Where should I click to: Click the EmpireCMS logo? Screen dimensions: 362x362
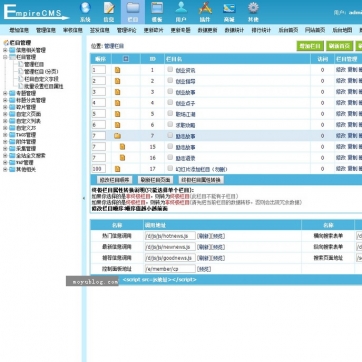[36, 13]
